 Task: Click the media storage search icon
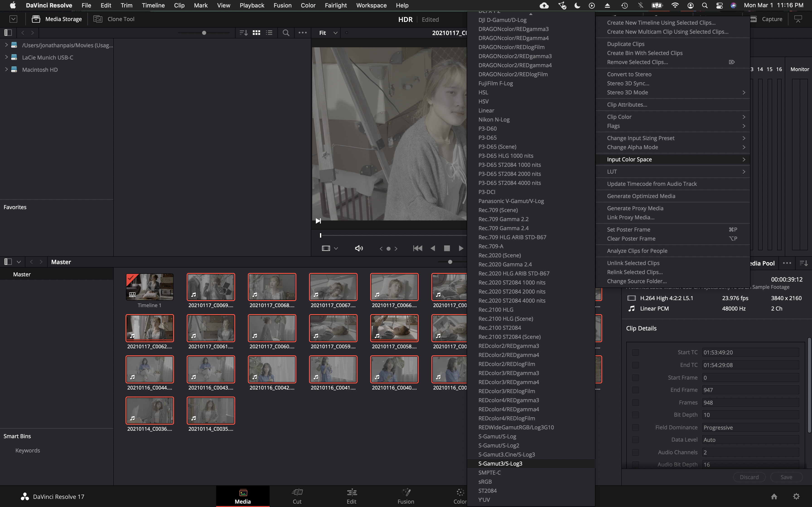click(x=286, y=33)
